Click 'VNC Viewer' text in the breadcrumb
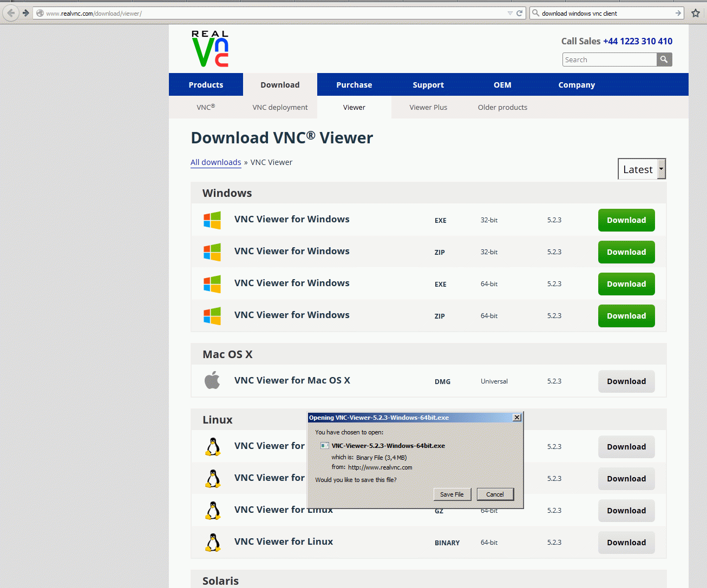This screenshot has width=707, height=588. coord(271,162)
